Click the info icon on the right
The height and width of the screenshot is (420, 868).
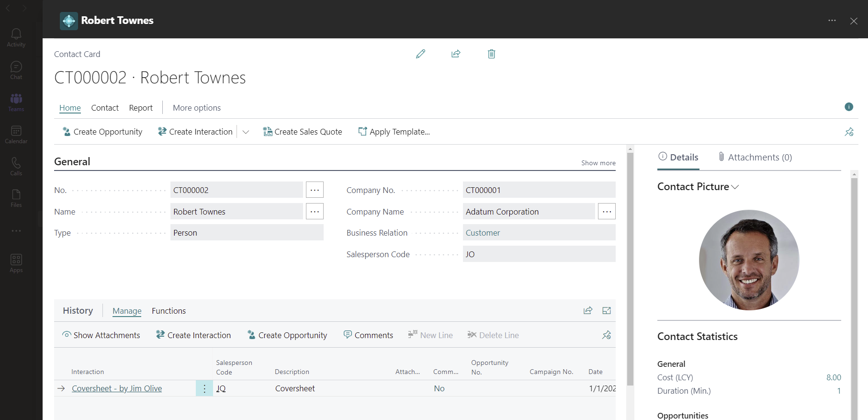pyautogui.click(x=849, y=107)
